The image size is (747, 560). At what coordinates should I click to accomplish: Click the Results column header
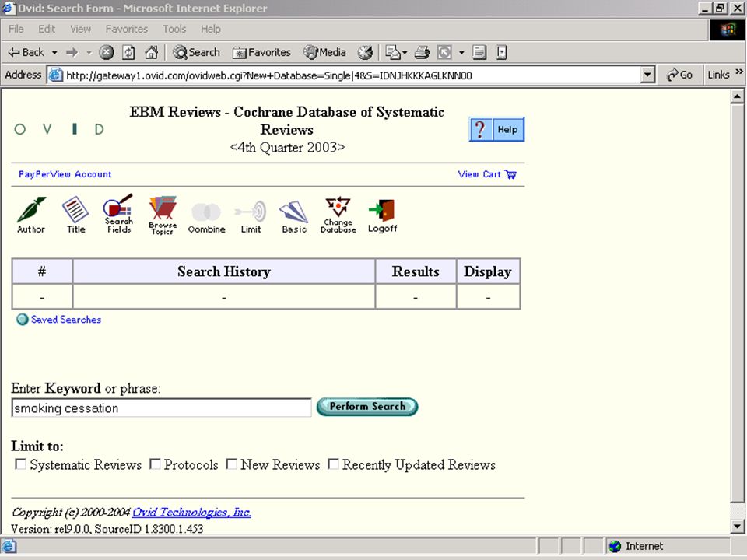416,271
